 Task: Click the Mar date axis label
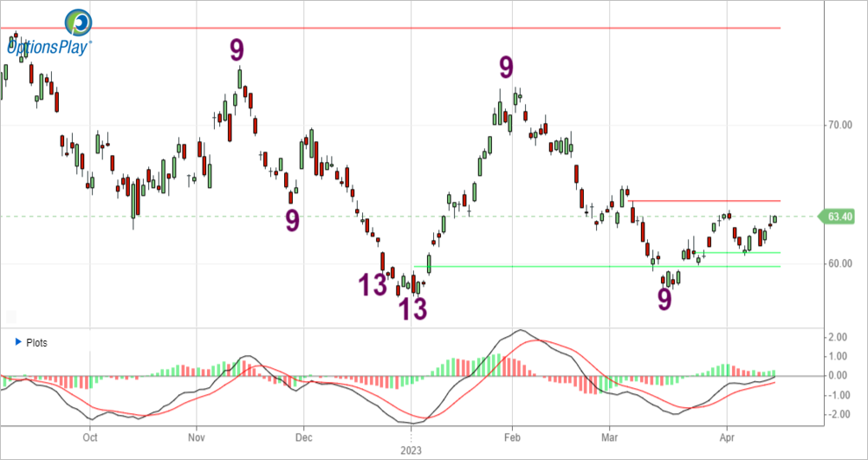609,437
